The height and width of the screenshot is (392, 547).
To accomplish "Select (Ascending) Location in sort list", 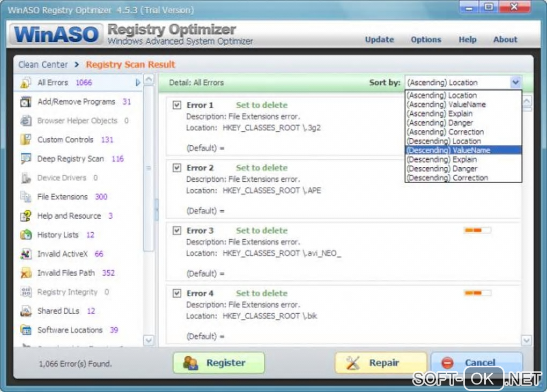I will [463, 95].
